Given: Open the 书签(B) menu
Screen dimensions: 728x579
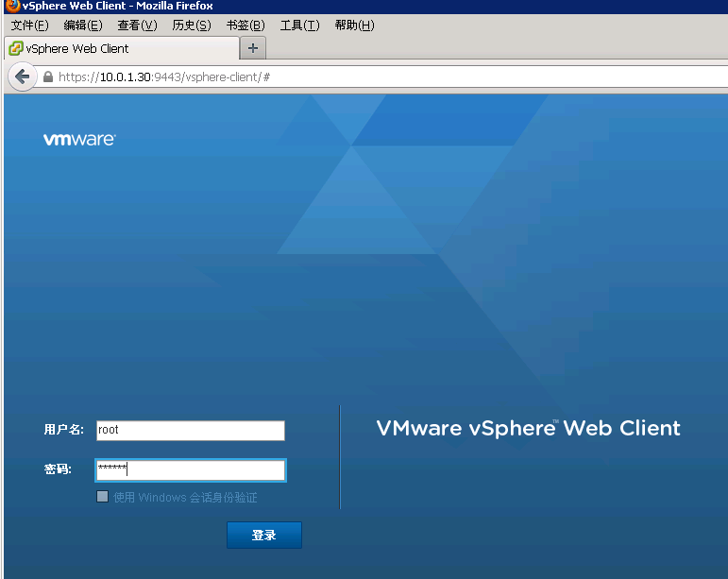Looking at the screenshot, I should 245,26.
